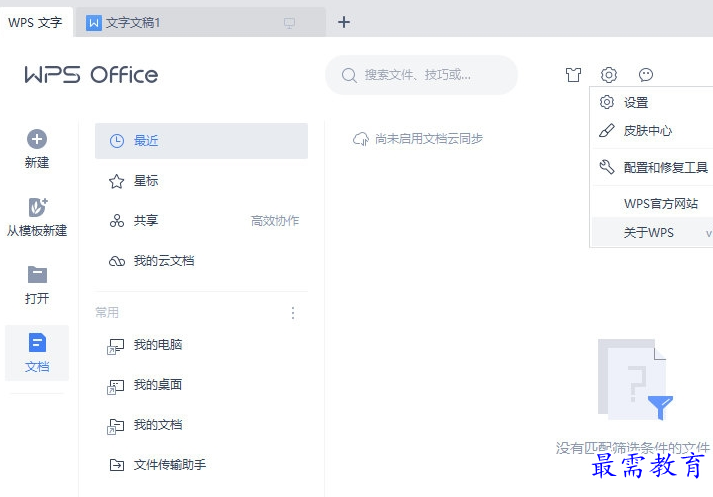Viewport: 713px width, 497px height.
Task: Click the star icon beside 星标
Action: tap(116, 181)
